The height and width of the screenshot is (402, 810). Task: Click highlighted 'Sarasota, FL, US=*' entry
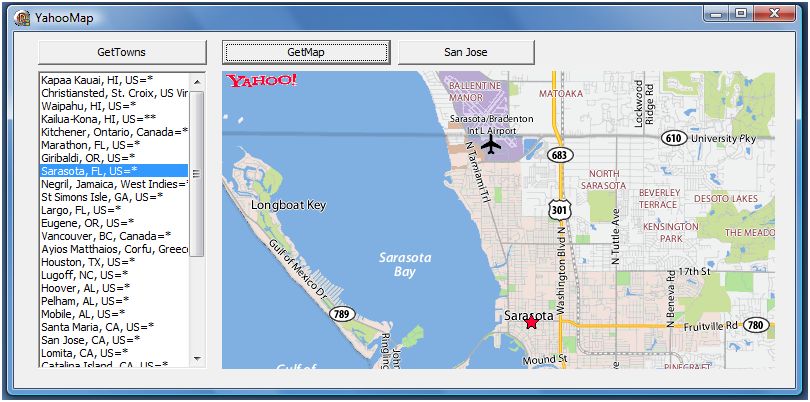114,171
